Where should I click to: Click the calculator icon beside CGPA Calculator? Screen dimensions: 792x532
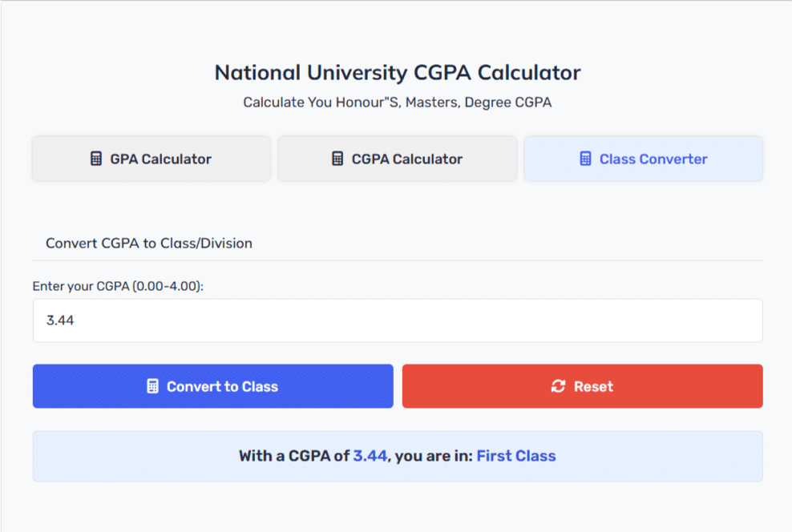point(337,159)
